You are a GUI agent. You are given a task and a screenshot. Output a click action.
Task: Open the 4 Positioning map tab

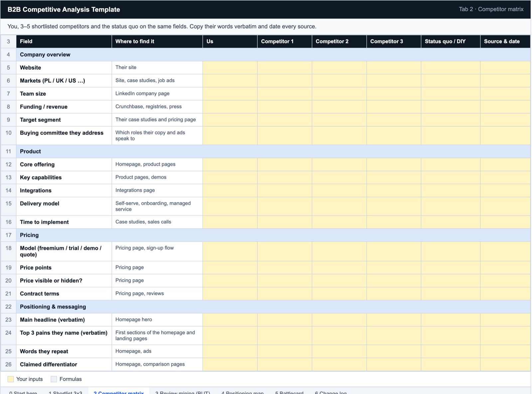tap(242, 392)
